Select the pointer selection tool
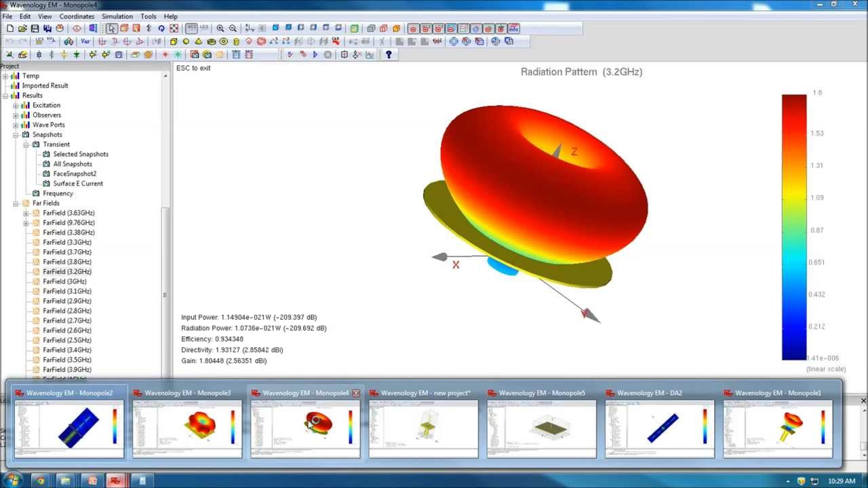The height and width of the screenshot is (488, 868). pos(111,28)
